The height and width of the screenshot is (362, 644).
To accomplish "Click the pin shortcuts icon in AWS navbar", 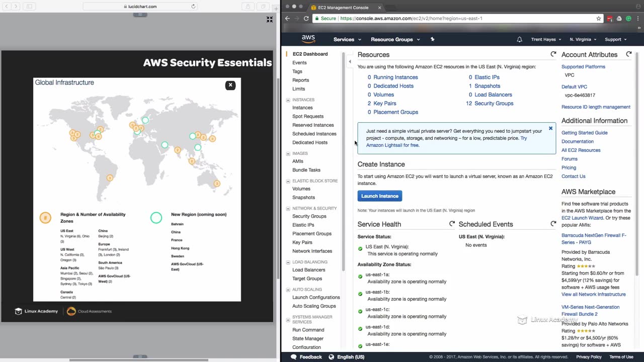I will (x=432, y=39).
